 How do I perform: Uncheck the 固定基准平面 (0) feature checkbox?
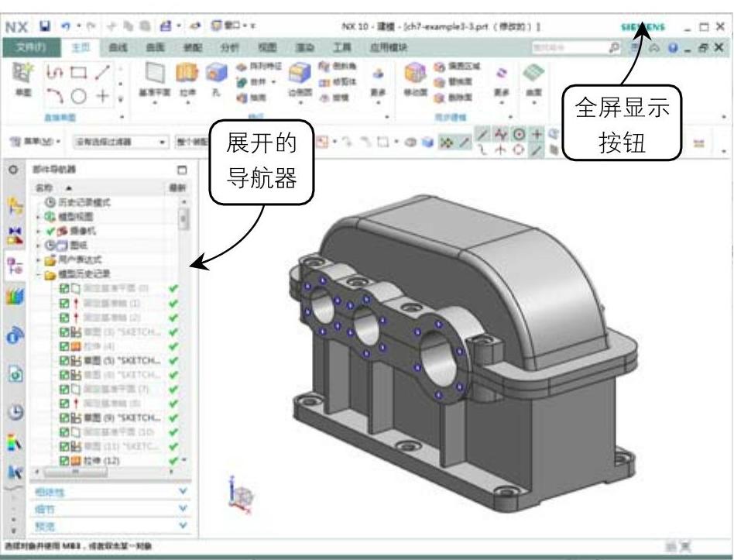(x=64, y=288)
